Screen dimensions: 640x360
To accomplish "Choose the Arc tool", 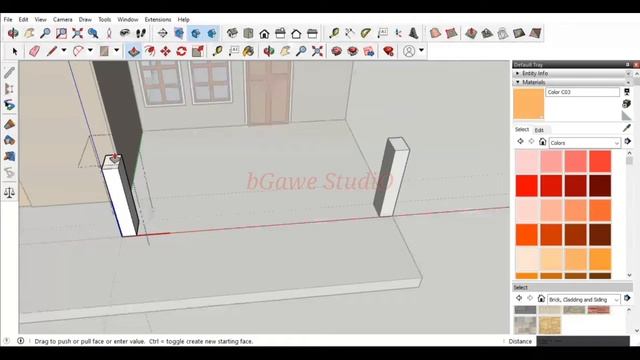I will 78,51.
